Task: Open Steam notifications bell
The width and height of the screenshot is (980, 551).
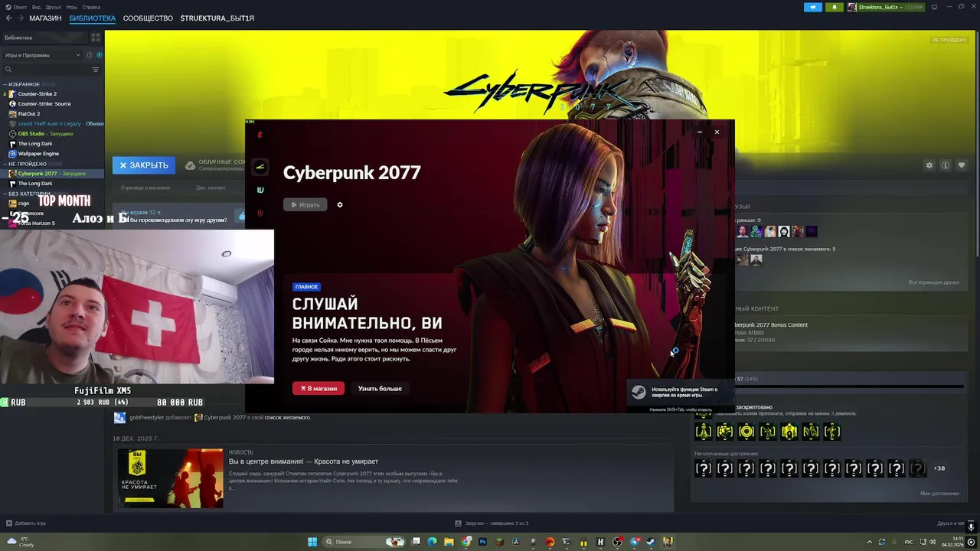Action: point(835,7)
